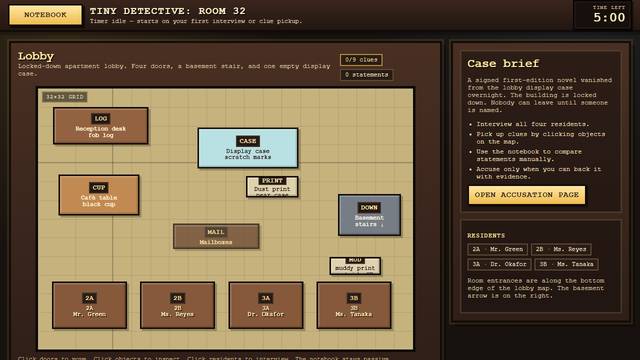Screen dimensions: 640x360
Task: Click the 0/9 clues counter
Action: click(361, 60)
